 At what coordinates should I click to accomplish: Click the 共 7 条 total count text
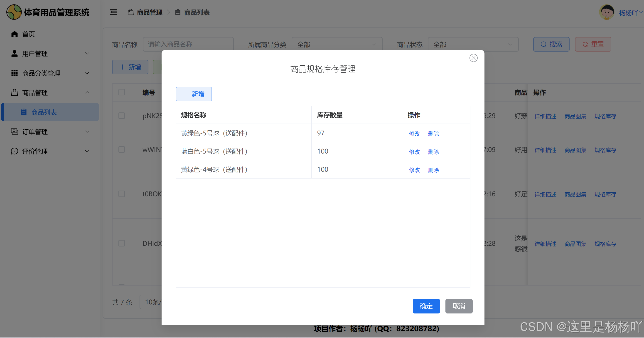point(122,302)
